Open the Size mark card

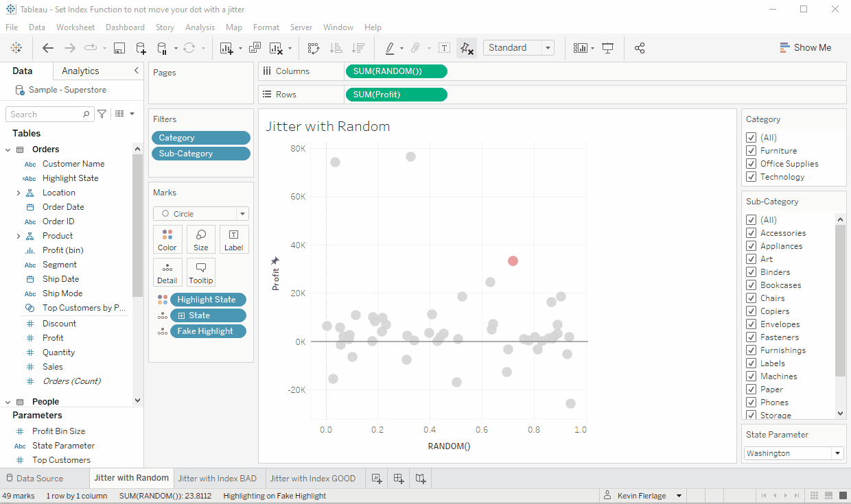pos(201,240)
